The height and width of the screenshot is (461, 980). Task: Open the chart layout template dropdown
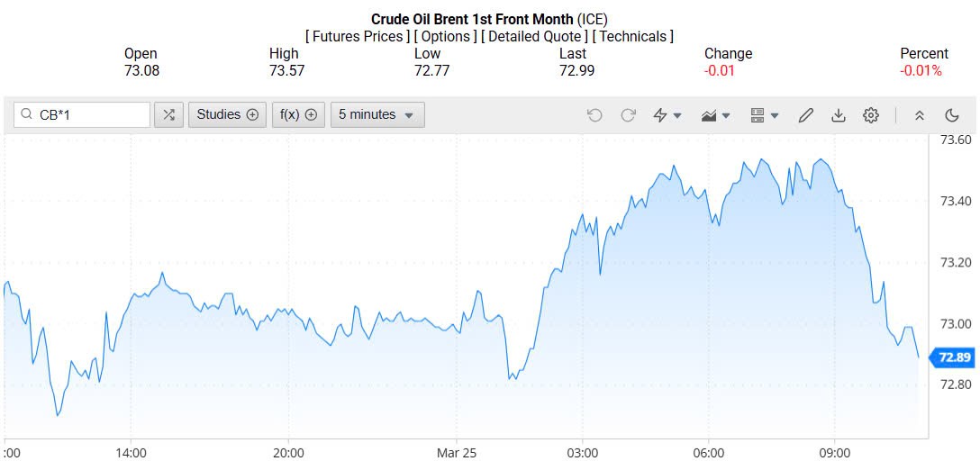764,115
